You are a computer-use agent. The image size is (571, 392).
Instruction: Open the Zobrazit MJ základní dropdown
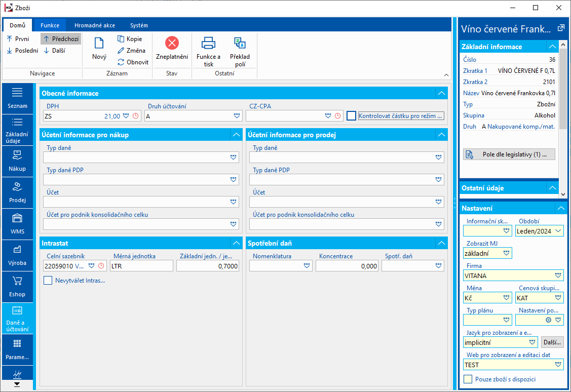point(506,253)
